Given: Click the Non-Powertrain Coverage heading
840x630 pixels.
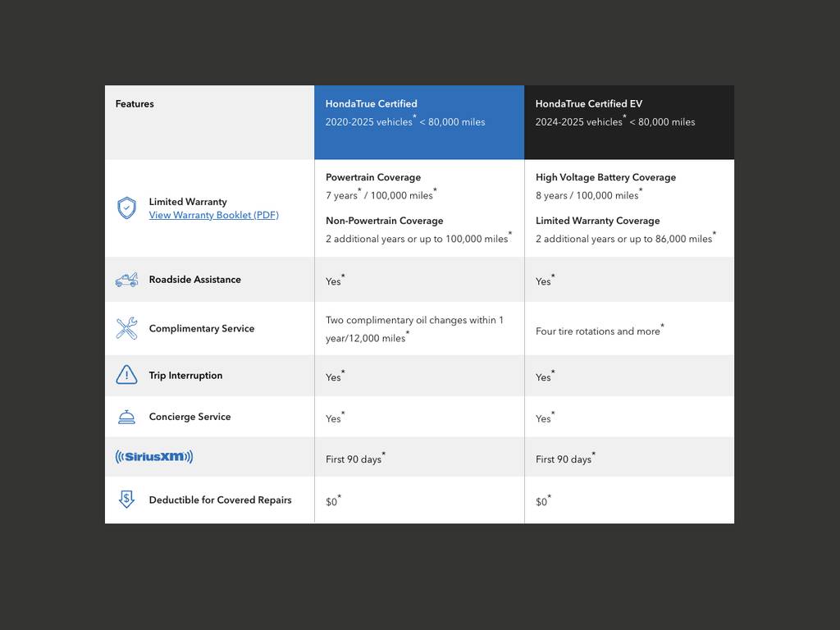Looking at the screenshot, I should coord(385,221).
